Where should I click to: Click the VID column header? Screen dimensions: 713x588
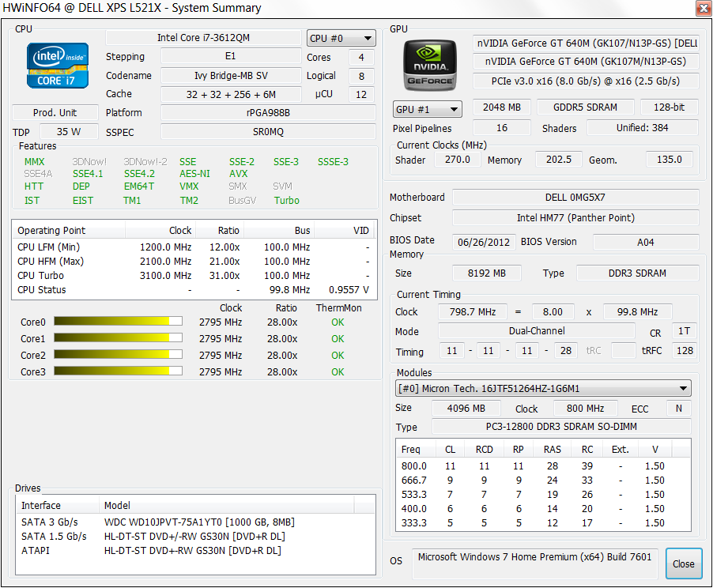point(344,230)
